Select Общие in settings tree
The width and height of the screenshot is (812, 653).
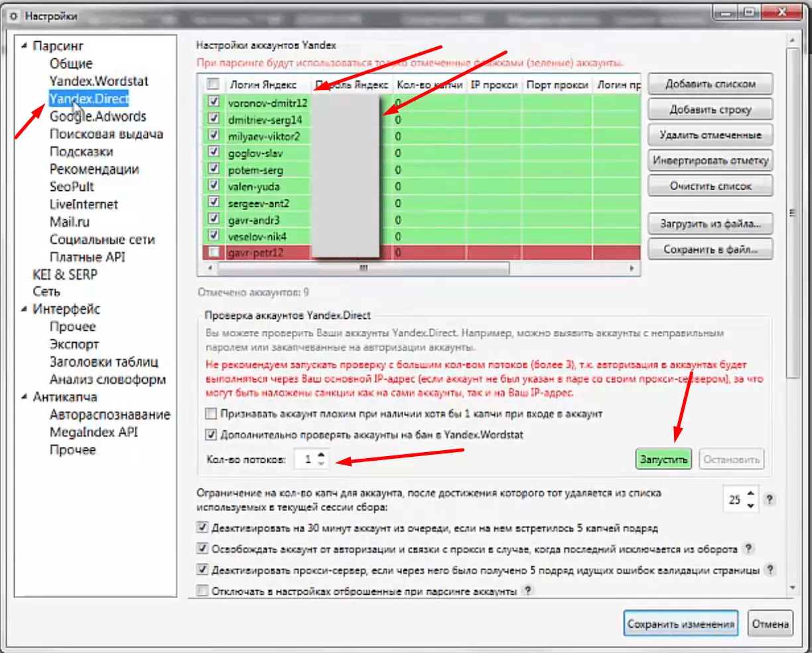[x=71, y=64]
